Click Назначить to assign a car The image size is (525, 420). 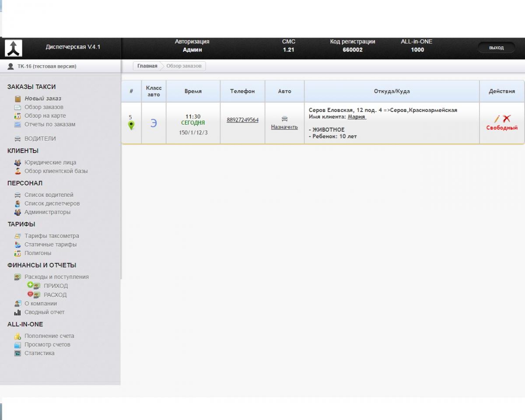click(x=284, y=127)
